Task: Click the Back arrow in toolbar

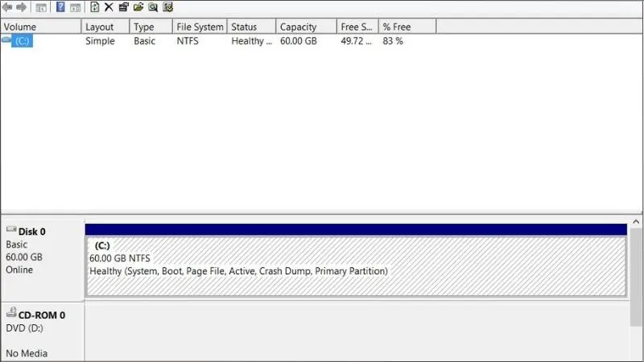Action: click(7, 7)
